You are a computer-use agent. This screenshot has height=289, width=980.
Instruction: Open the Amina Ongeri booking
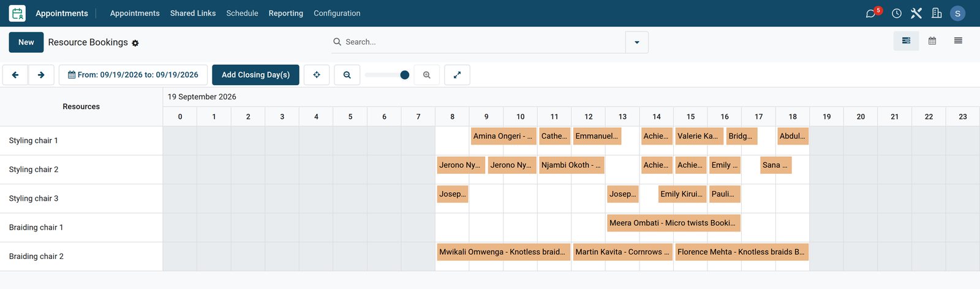pyautogui.click(x=503, y=136)
